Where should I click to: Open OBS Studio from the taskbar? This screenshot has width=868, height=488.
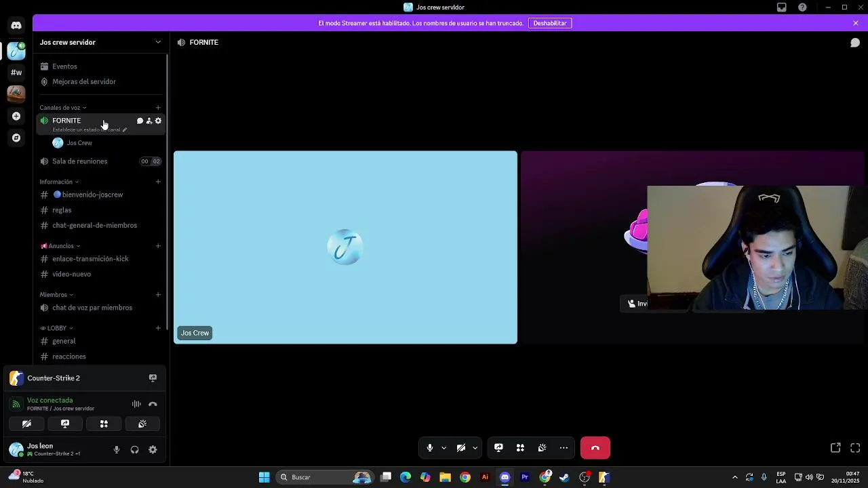pyautogui.click(x=585, y=477)
